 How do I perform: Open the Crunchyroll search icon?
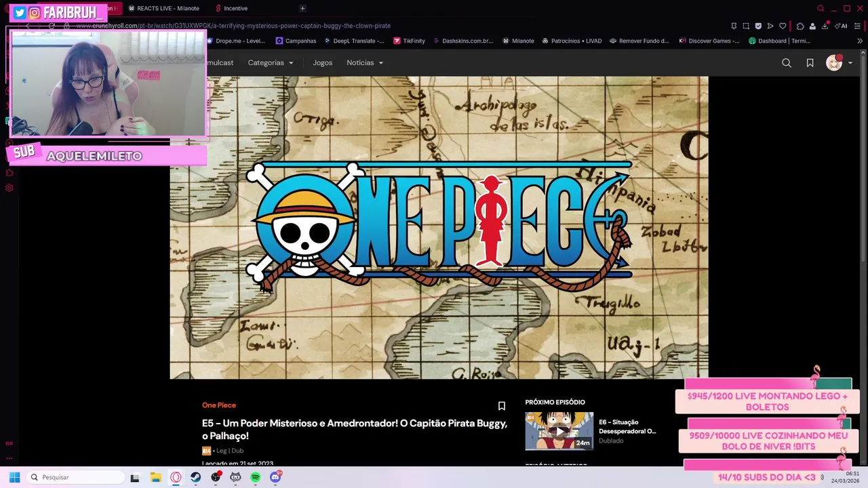(787, 62)
